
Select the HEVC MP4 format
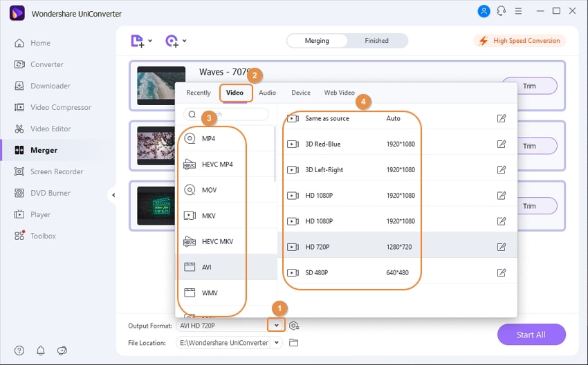click(226, 164)
